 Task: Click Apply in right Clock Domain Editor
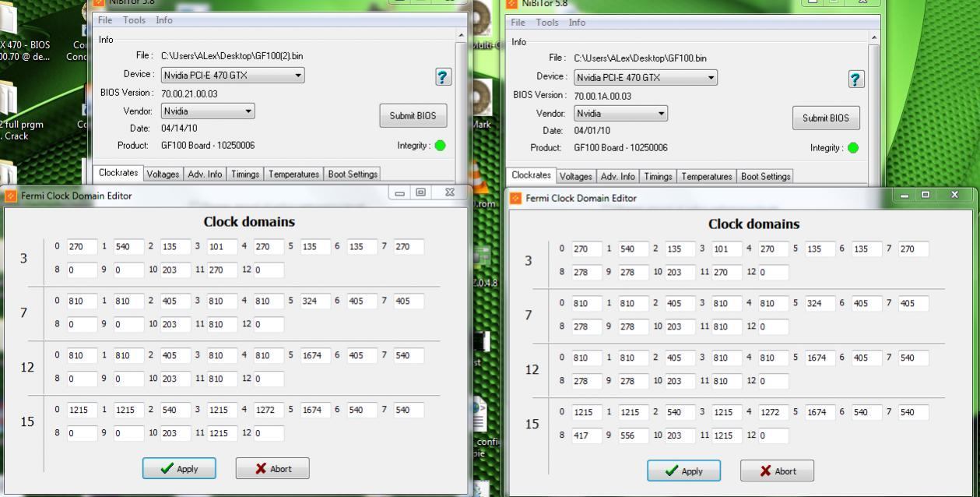(684, 471)
